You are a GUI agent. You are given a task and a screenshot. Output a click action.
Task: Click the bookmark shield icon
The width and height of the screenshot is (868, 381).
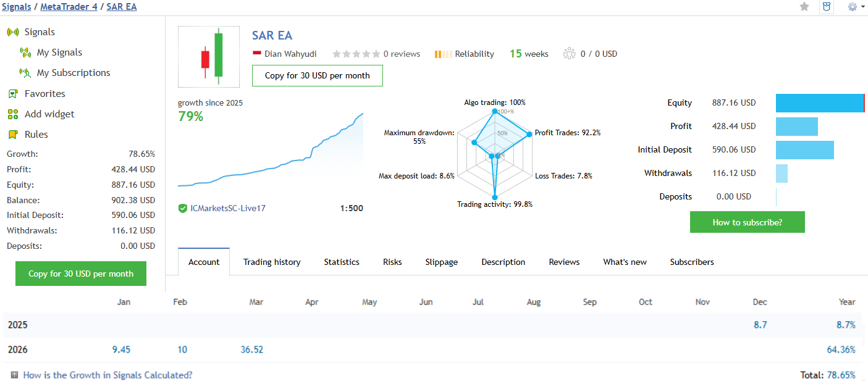pos(826,7)
